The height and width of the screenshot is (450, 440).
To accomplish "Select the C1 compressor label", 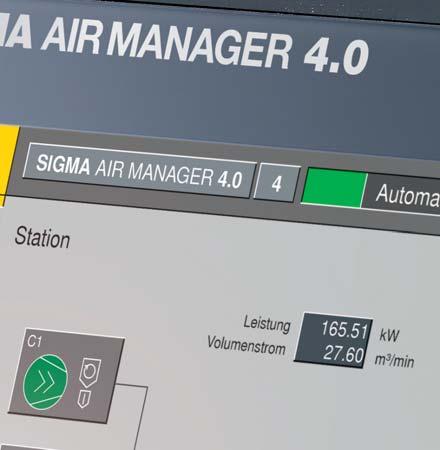I will tap(34, 341).
